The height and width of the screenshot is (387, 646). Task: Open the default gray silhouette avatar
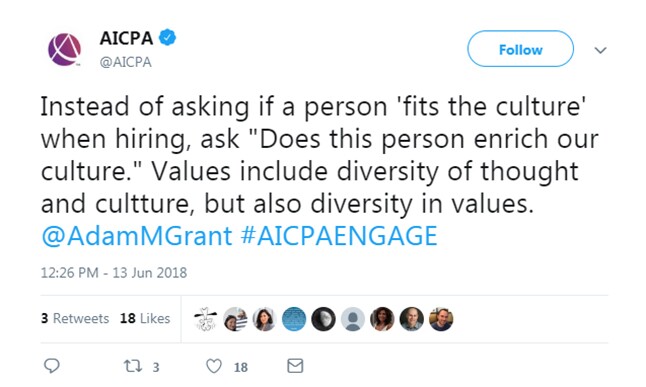[353, 319]
